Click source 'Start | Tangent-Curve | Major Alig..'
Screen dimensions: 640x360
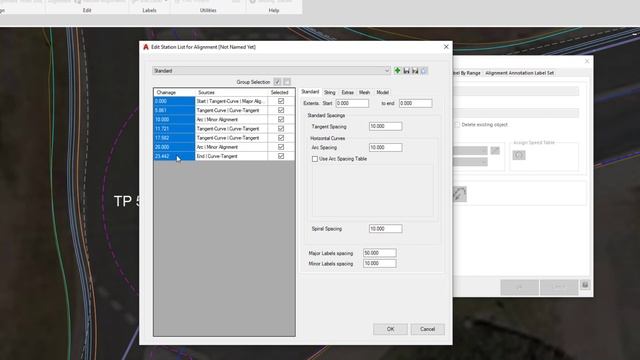[x=231, y=101]
